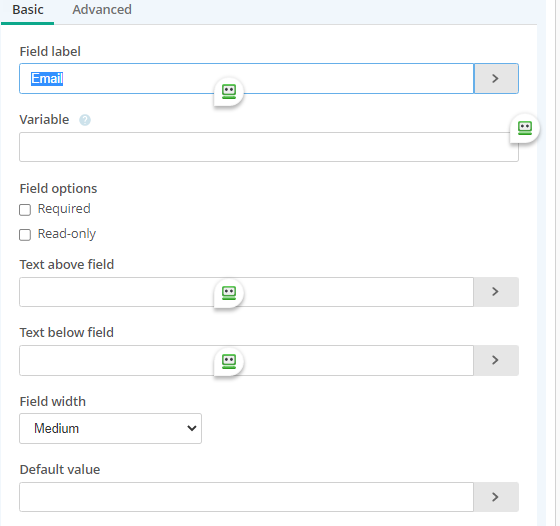Click the RoboForm icon on Text above field
The width and height of the screenshot is (560, 526).
tap(229, 293)
